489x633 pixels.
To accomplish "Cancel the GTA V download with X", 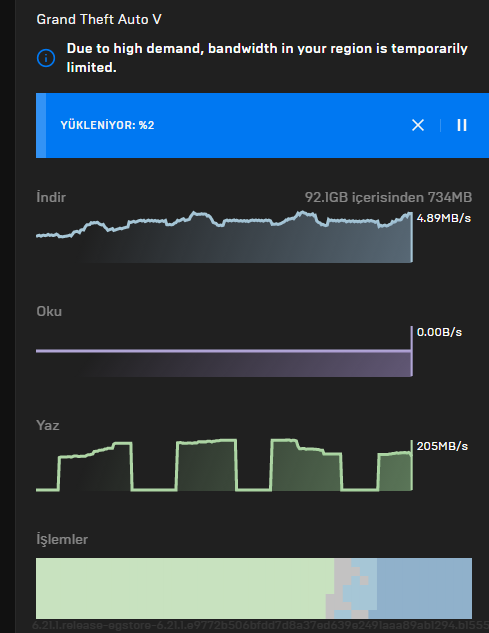I will point(418,125).
